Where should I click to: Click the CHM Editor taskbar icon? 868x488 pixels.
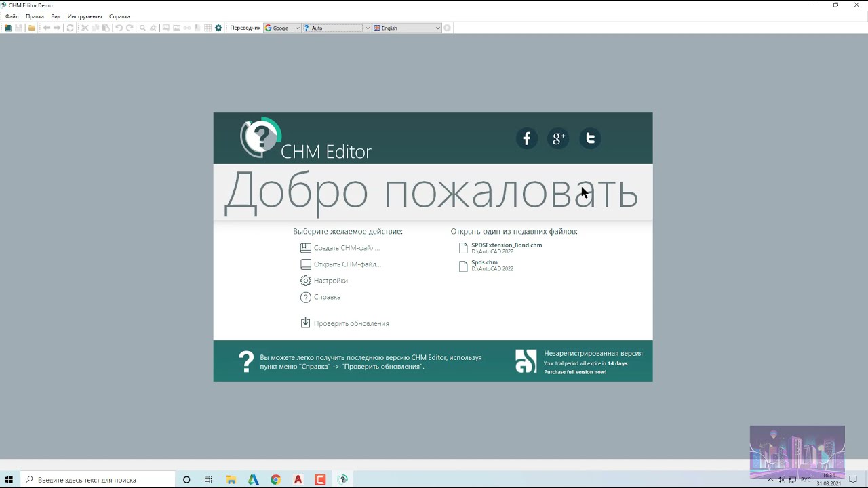343,479
